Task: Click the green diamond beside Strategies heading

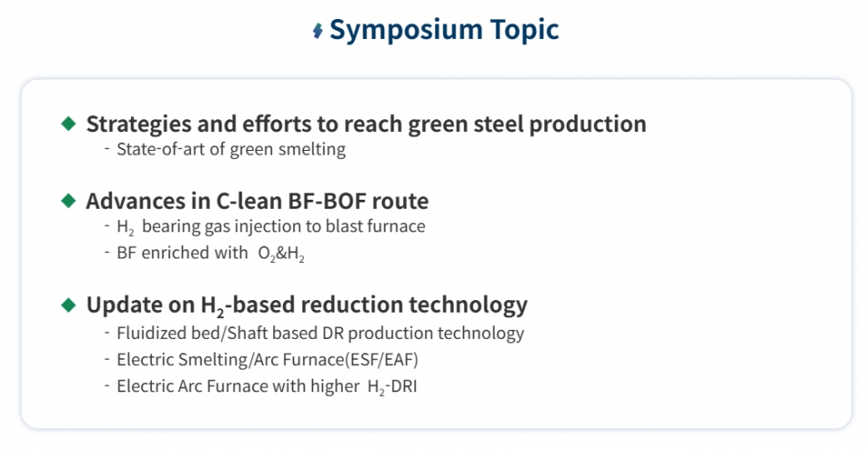Action: [x=69, y=124]
